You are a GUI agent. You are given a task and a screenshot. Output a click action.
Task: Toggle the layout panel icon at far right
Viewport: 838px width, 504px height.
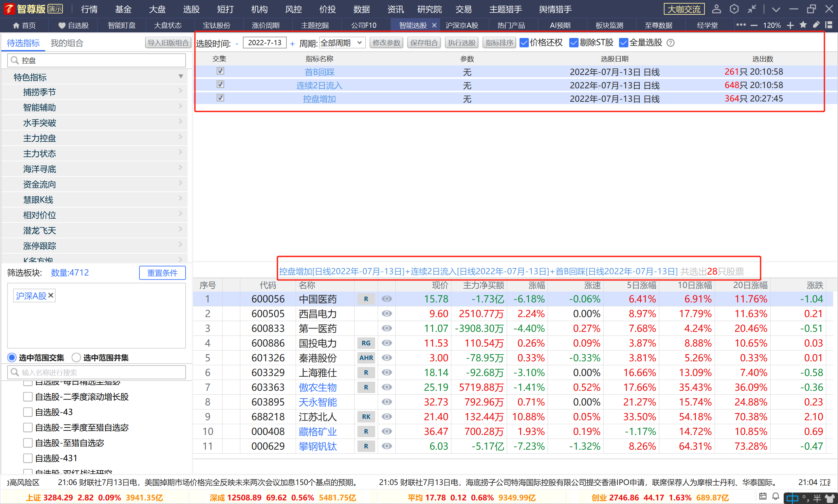(x=829, y=25)
